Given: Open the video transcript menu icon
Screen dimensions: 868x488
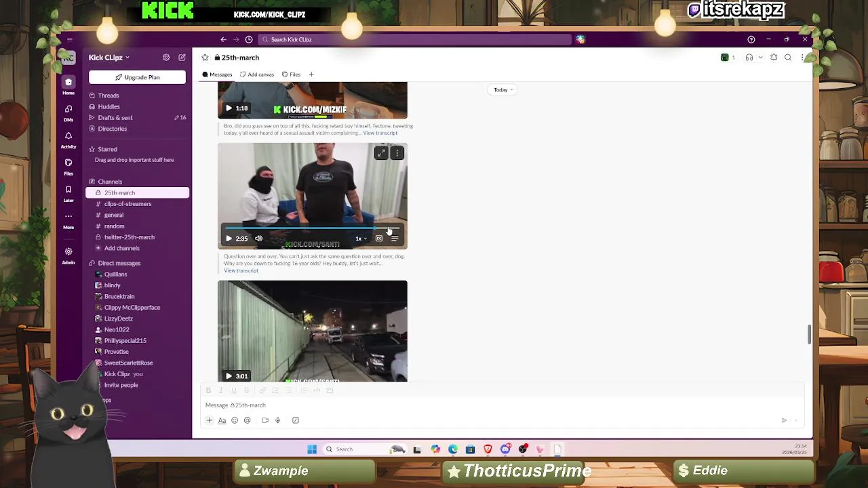Looking at the screenshot, I should tap(395, 239).
